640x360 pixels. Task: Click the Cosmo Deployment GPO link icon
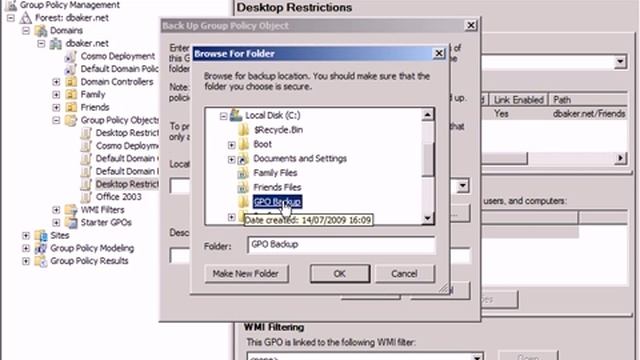coord(71,56)
